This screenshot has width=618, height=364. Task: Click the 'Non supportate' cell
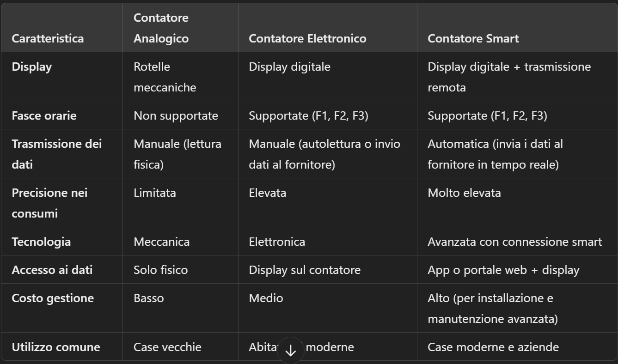[x=176, y=115]
